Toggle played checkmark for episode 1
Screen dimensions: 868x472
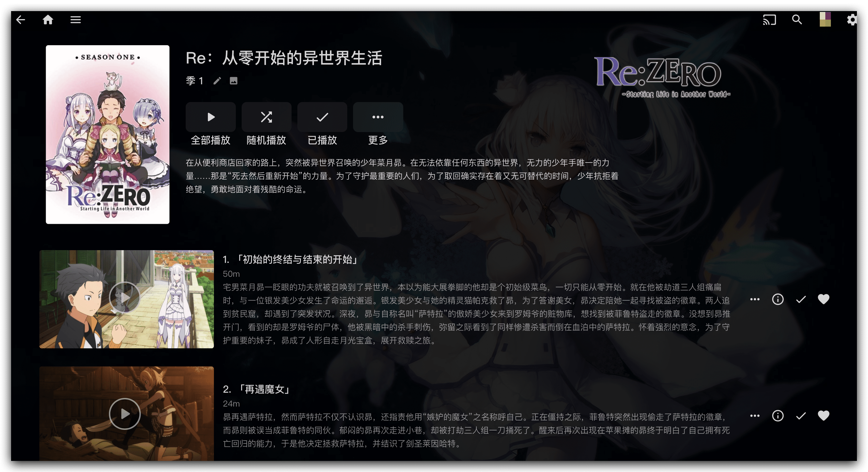[x=801, y=299]
